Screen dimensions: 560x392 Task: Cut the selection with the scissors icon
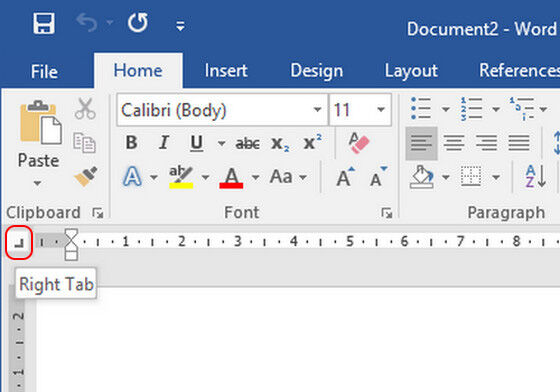tap(85, 109)
